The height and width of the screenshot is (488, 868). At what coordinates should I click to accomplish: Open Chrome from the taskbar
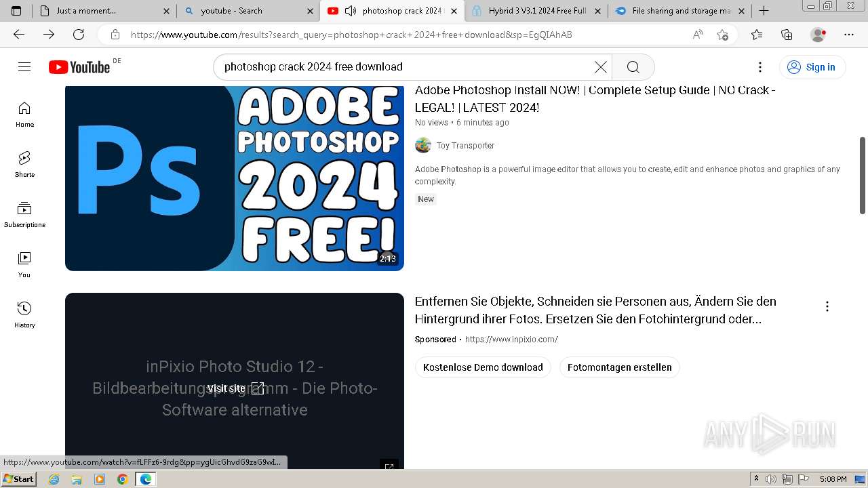122,479
